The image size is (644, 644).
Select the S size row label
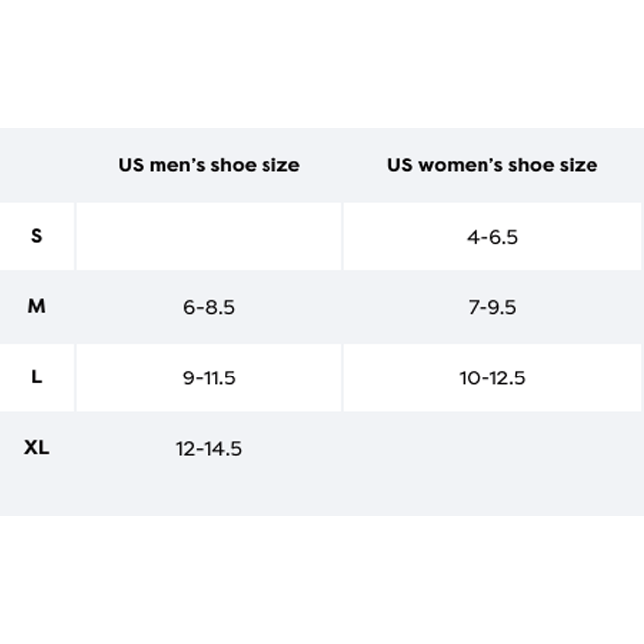[37, 236]
